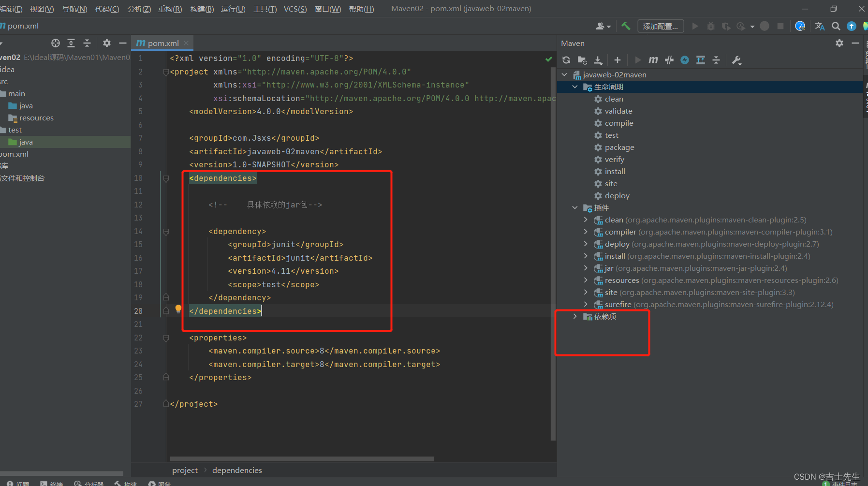Open profiler run dropdown arrow
Viewport: 868px width, 486px height.
click(752, 27)
